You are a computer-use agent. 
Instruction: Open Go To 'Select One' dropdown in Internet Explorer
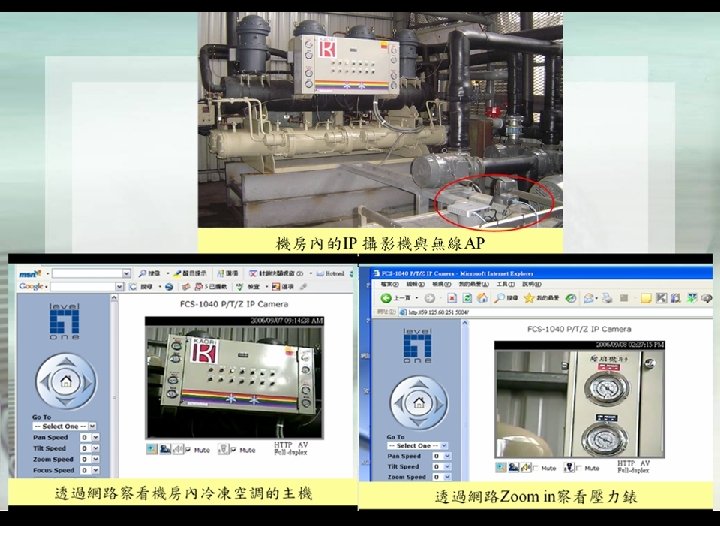click(x=417, y=445)
